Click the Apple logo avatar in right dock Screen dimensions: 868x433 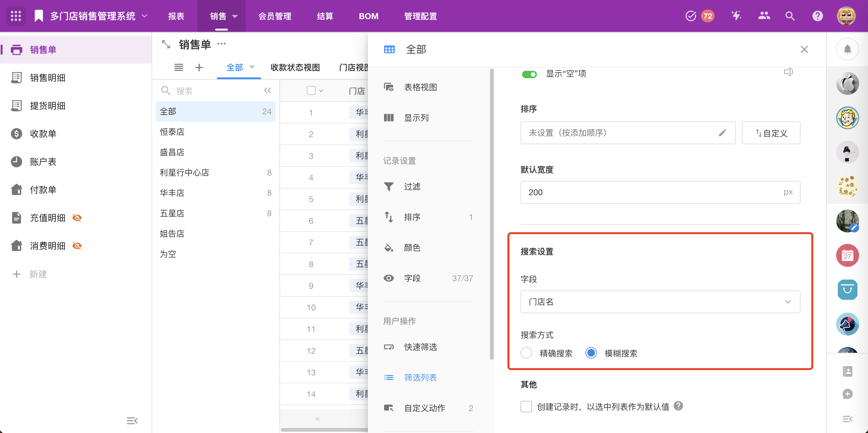coord(847,83)
